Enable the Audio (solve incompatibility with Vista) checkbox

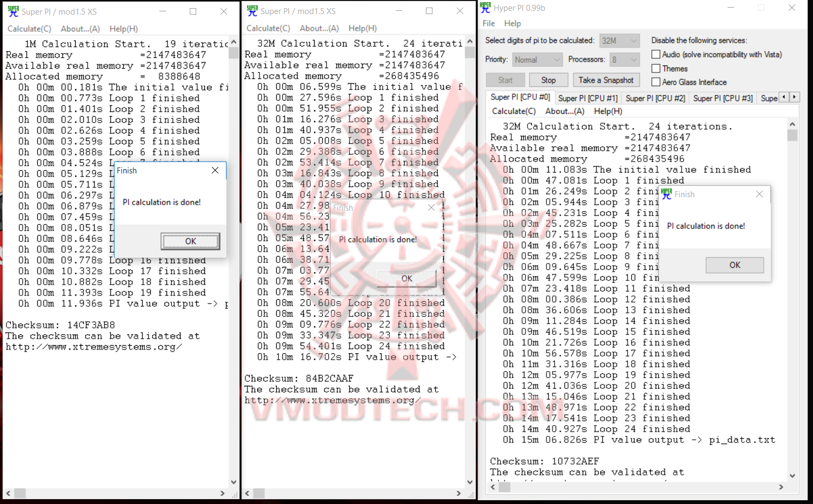656,55
